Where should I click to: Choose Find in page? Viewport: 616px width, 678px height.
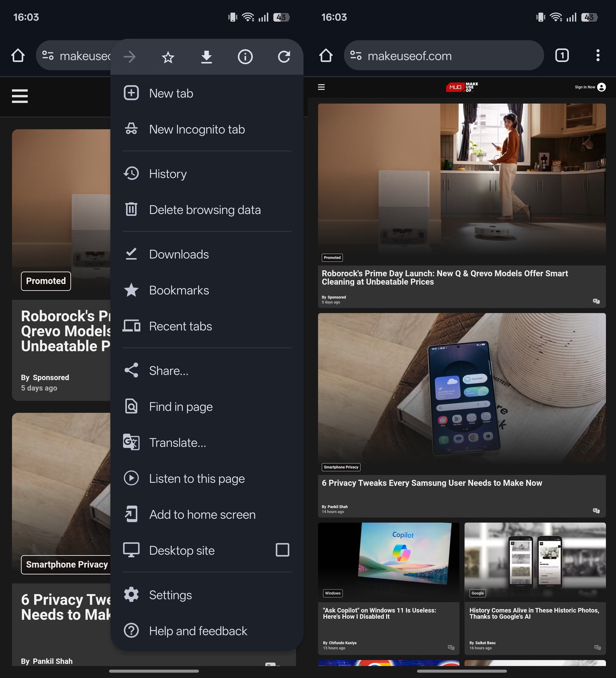click(207, 407)
